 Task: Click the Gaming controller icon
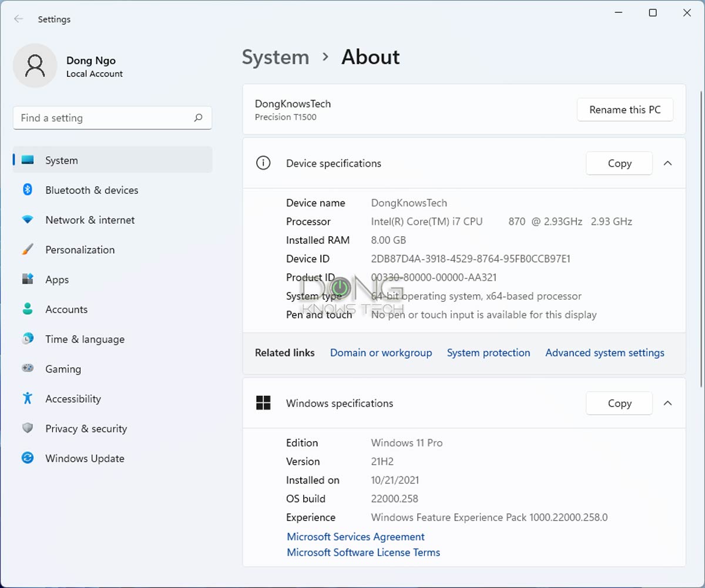28,369
